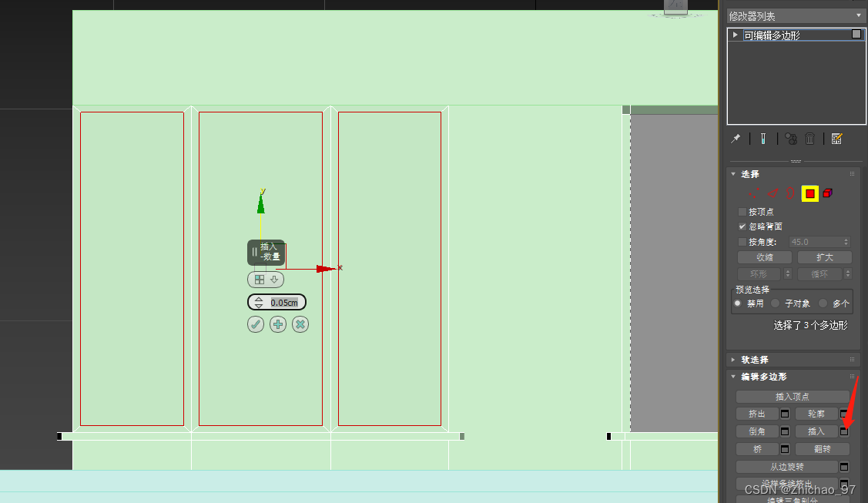Viewport: 868px width, 503px height.
Task: Click the panel resize grip below stack icons
Action: tap(796, 161)
